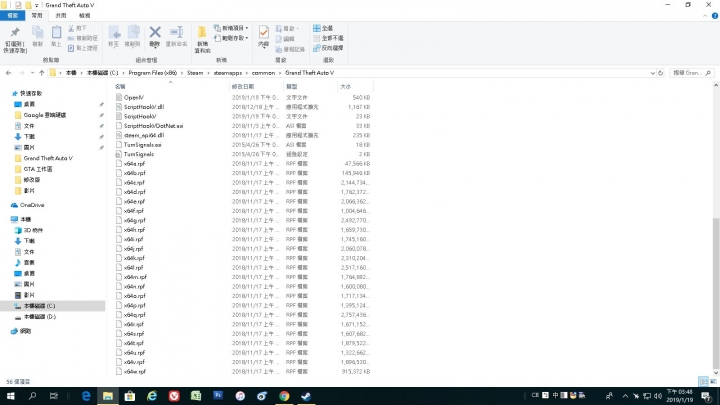This screenshot has height=405, width=720.
Task: Expand the address bar history dropdown
Action: coord(652,73)
